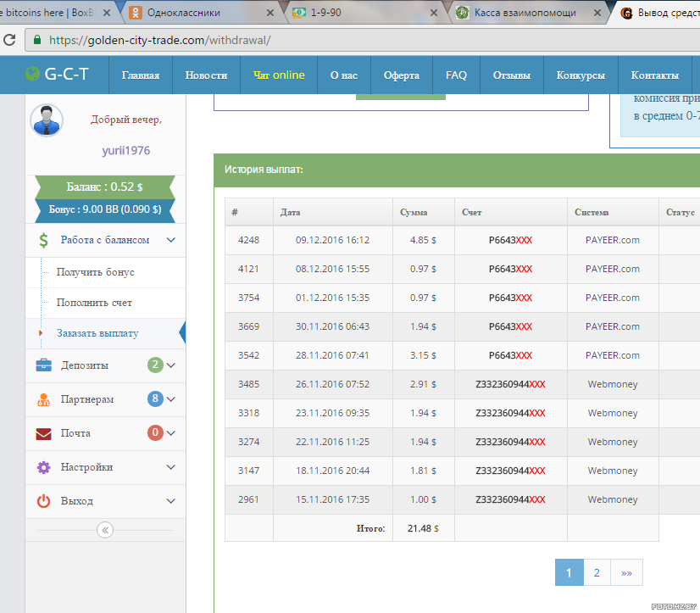Click the yurii1976 username link
This screenshot has width=700, height=613.
tap(126, 151)
